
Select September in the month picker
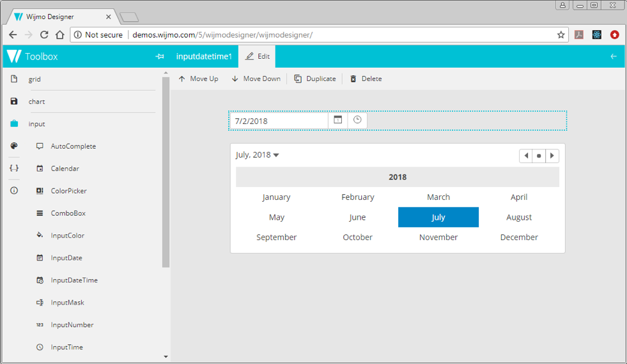click(276, 237)
